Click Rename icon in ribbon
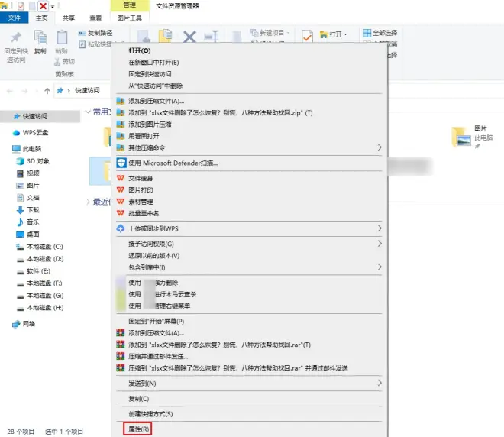Viewport: 504px width, 437px height. point(212,36)
